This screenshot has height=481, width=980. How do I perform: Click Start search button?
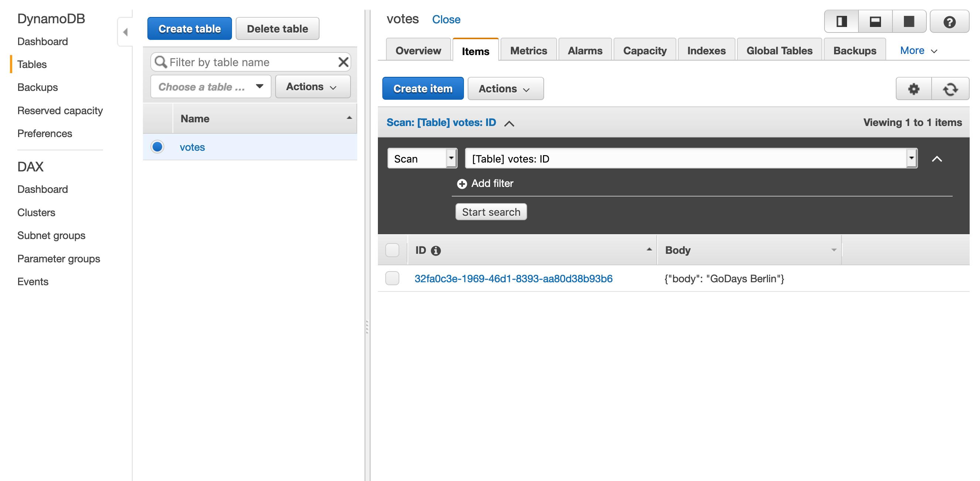click(491, 212)
